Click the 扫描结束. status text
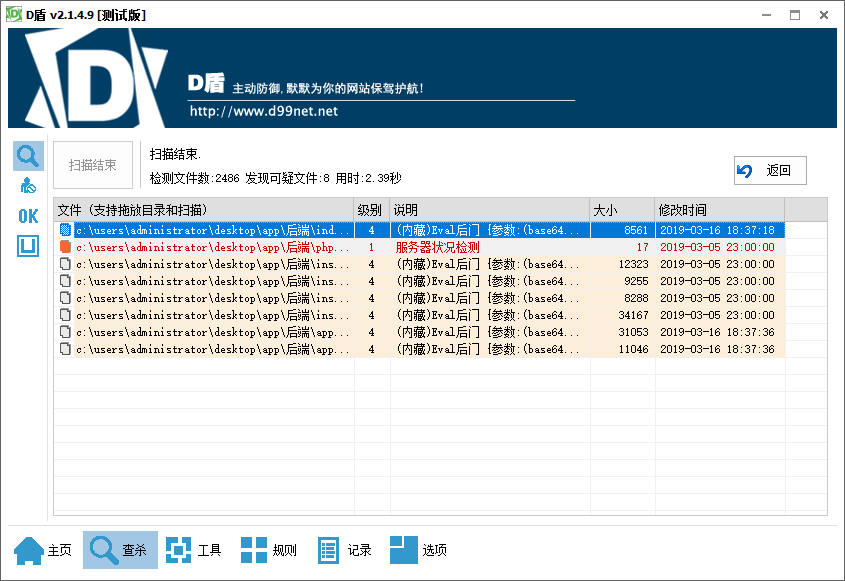Screen dimensions: 845x581 pyautogui.click(x=175, y=155)
